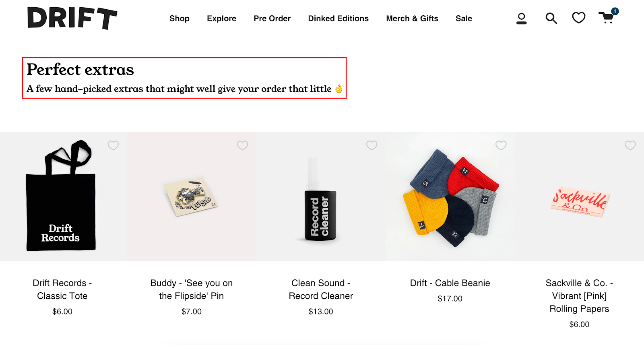
Task: Open the Sale page
Action: point(464,18)
